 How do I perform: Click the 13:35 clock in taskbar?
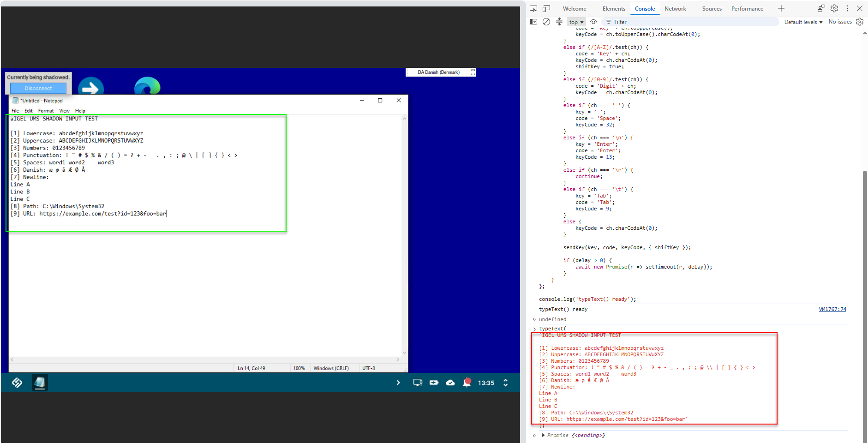(x=486, y=383)
